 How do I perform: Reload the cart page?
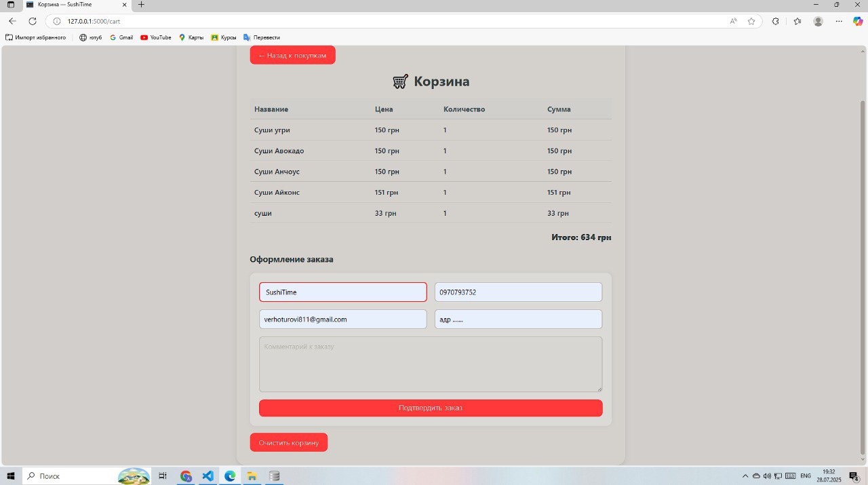[x=32, y=21]
